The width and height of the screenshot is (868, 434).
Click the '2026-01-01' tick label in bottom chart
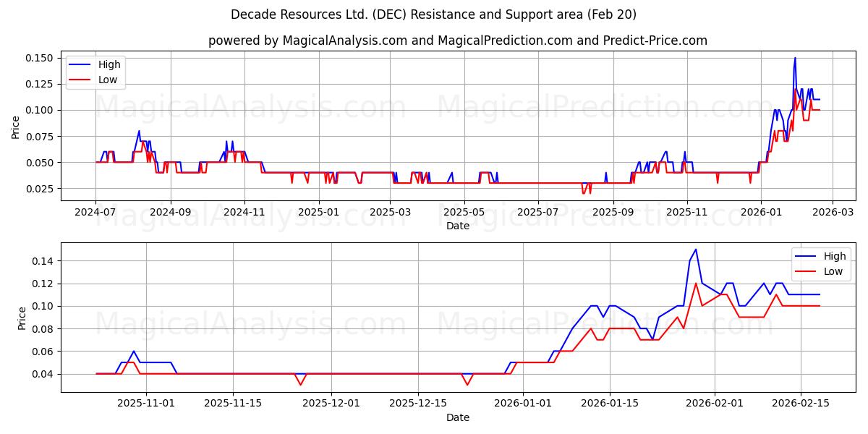[x=523, y=404]
